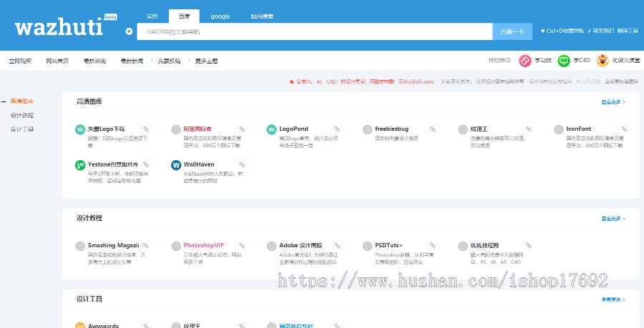Click the Ctrl+D bookmark link
Image resolution: width=644 pixels, height=328 pixels.
562,31
